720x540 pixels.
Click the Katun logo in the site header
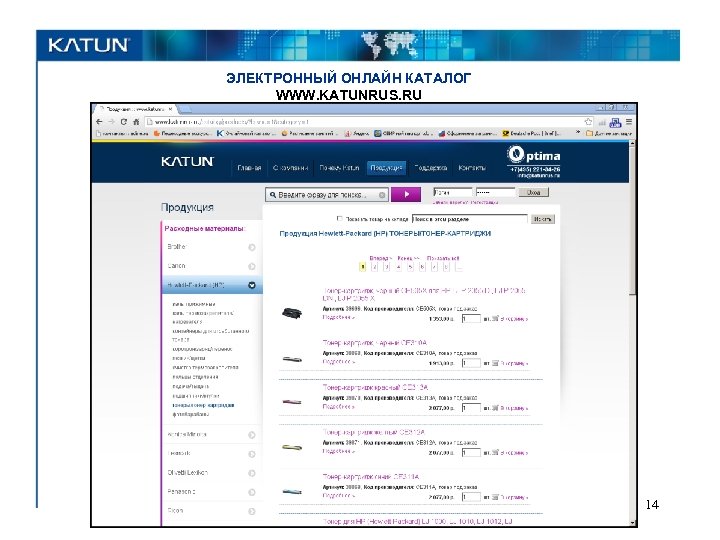click(x=187, y=162)
